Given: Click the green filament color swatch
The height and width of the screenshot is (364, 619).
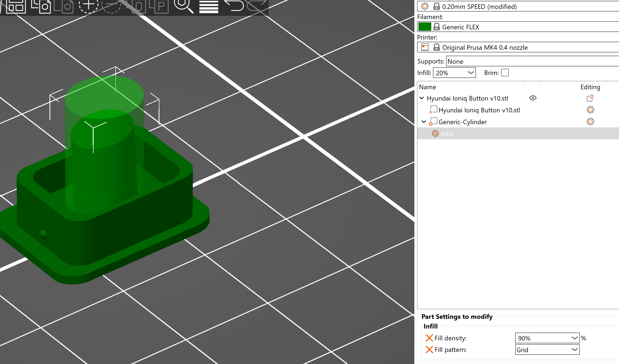Looking at the screenshot, I should [x=425, y=27].
